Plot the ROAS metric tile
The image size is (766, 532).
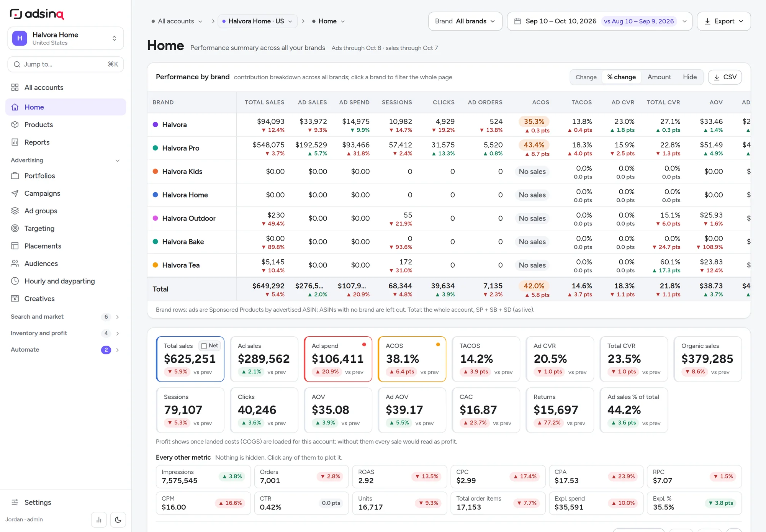pos(399,476)
